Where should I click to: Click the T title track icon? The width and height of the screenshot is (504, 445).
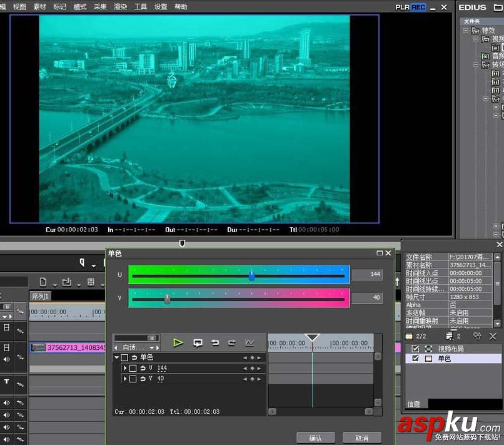click(x=7, y=381)
